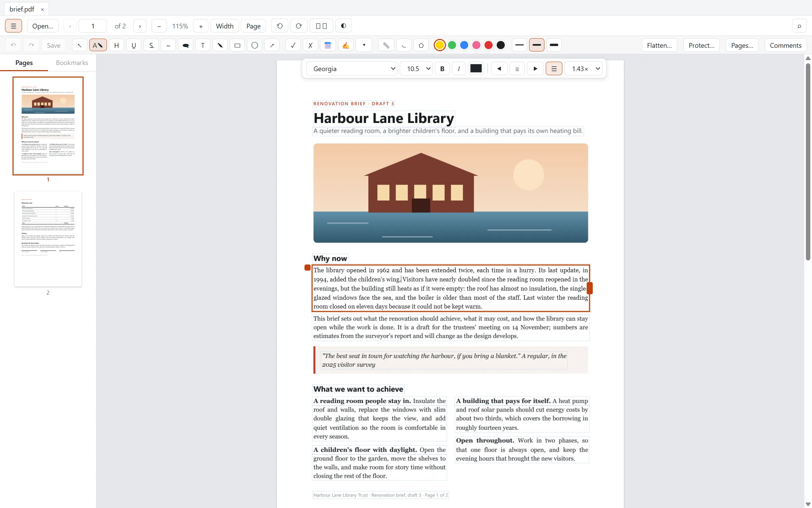The image size is (812, 508).
Task: Choose the underline annotation tool
Action: point(134,45)
